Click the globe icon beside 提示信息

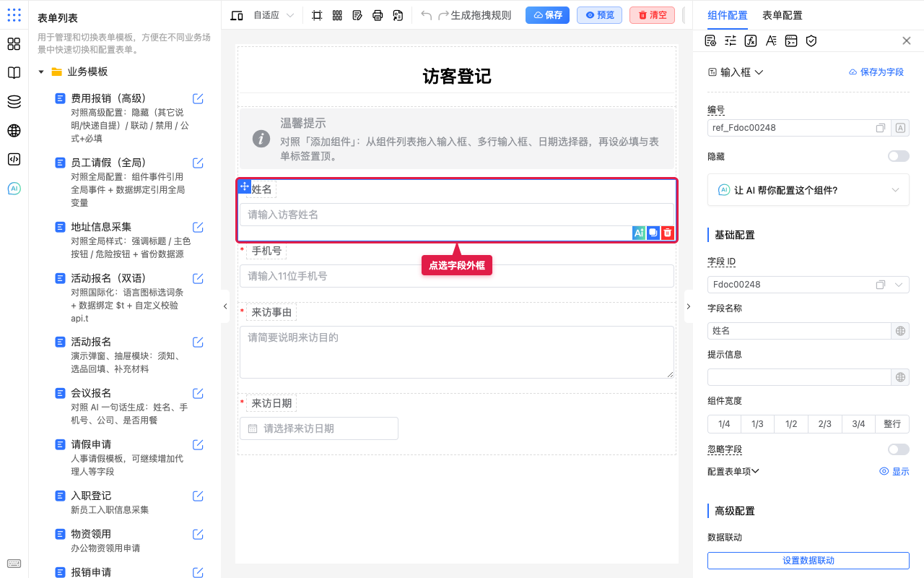coord(900,377)
